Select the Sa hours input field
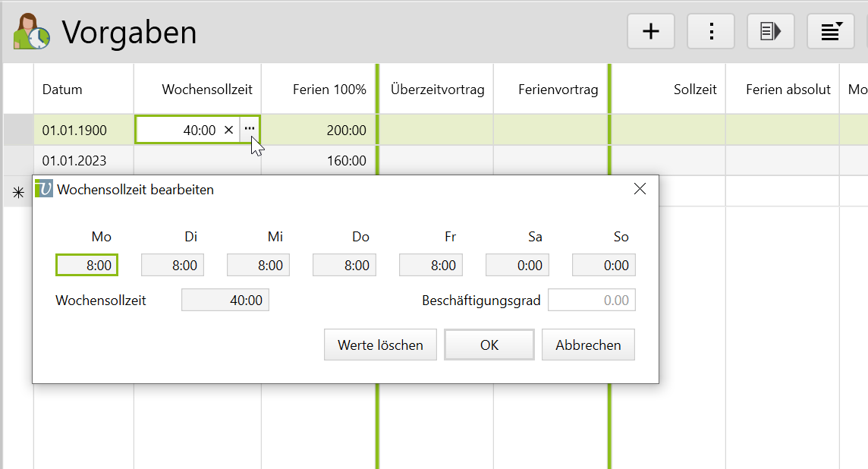 (517, 265)
